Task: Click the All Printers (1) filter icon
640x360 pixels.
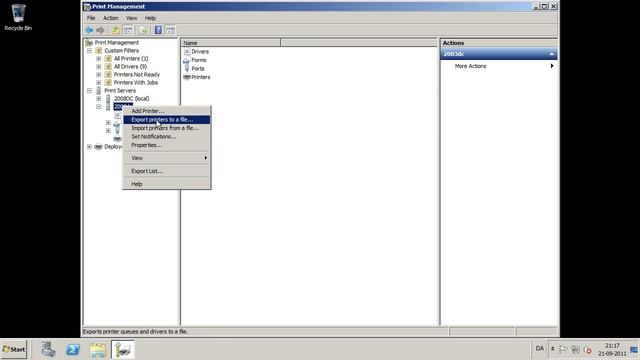Action: pyautogui.click(x=108, y=59)
